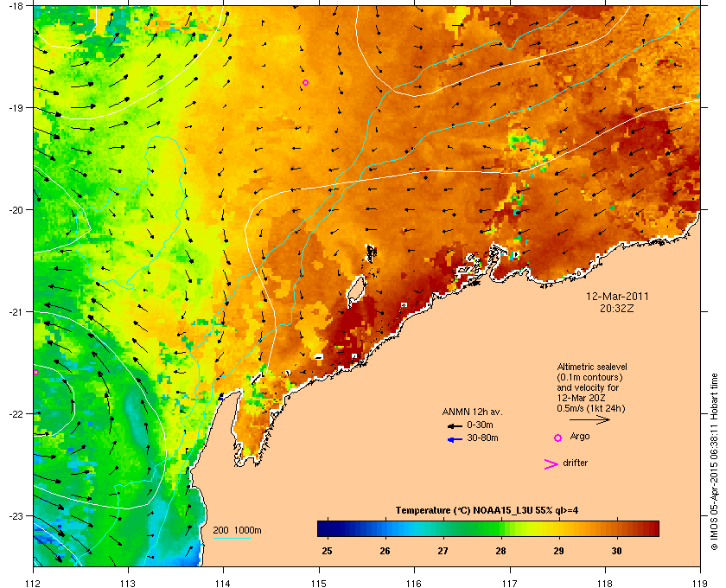Click the 0.5m/s velocity scale arrow
The height and width of the screenshot is (588, 726).
click(x=589, y=419)
